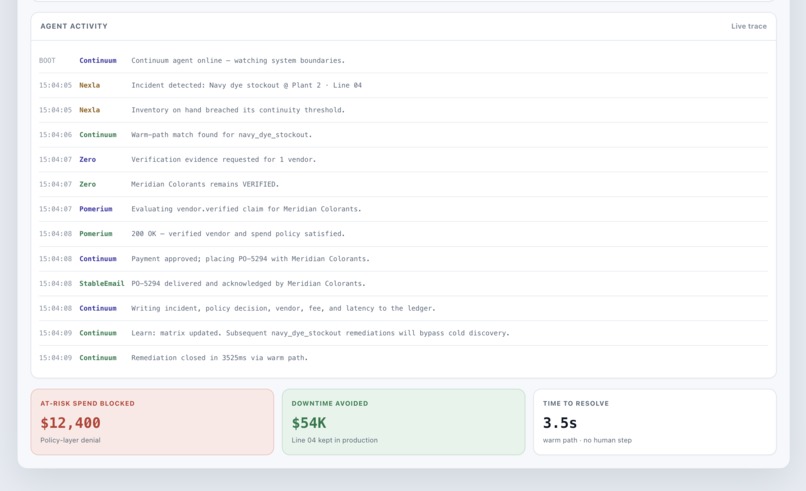Image resolution: width=806 pixels, height=491 pixels.
Task: Open the Time To Resolve card
Action: tap(655, 422)
